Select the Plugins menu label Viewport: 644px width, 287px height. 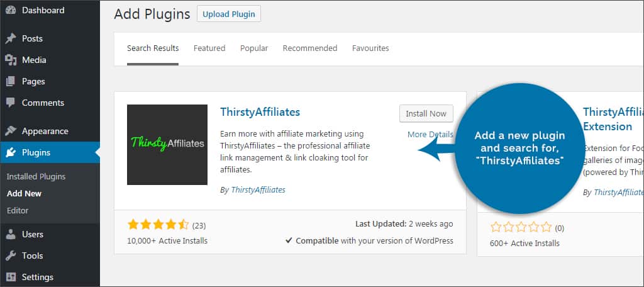click(x=36, y=152)
